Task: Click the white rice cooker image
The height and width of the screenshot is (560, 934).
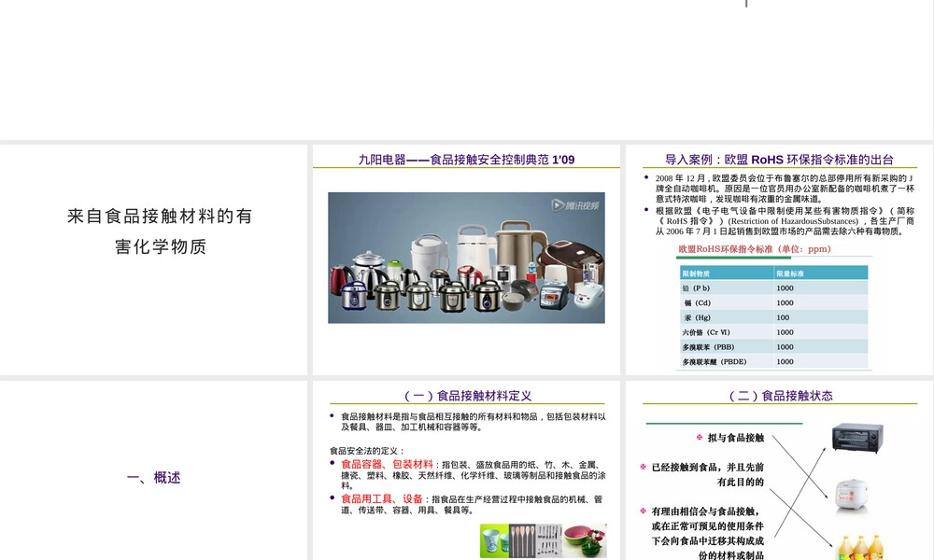Action: (852, 495)
